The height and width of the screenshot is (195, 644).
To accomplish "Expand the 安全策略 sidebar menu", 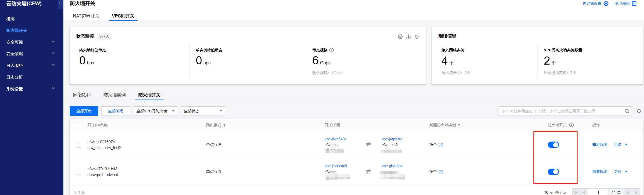I will pos(30,54).
